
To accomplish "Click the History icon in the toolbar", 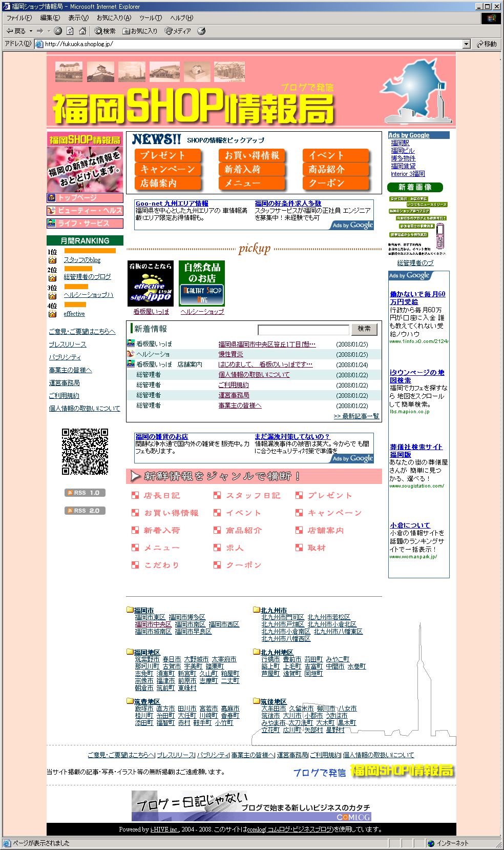I will [x=201, y=31].
